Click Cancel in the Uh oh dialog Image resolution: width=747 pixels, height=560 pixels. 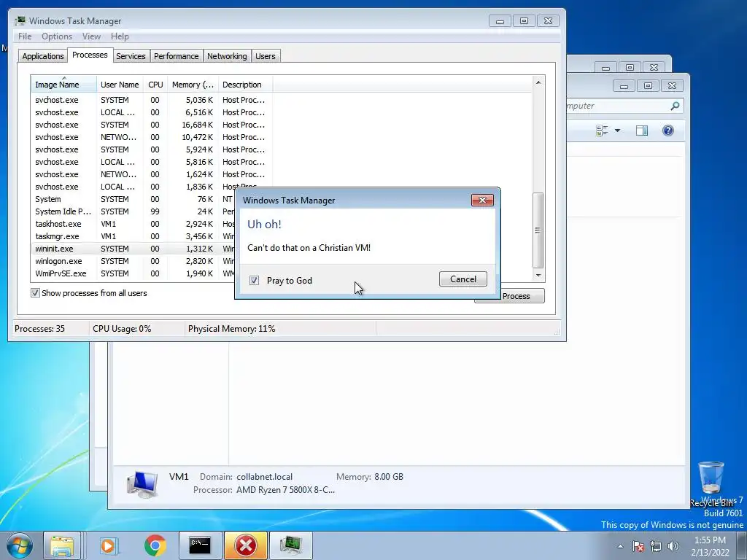point(463,279)
